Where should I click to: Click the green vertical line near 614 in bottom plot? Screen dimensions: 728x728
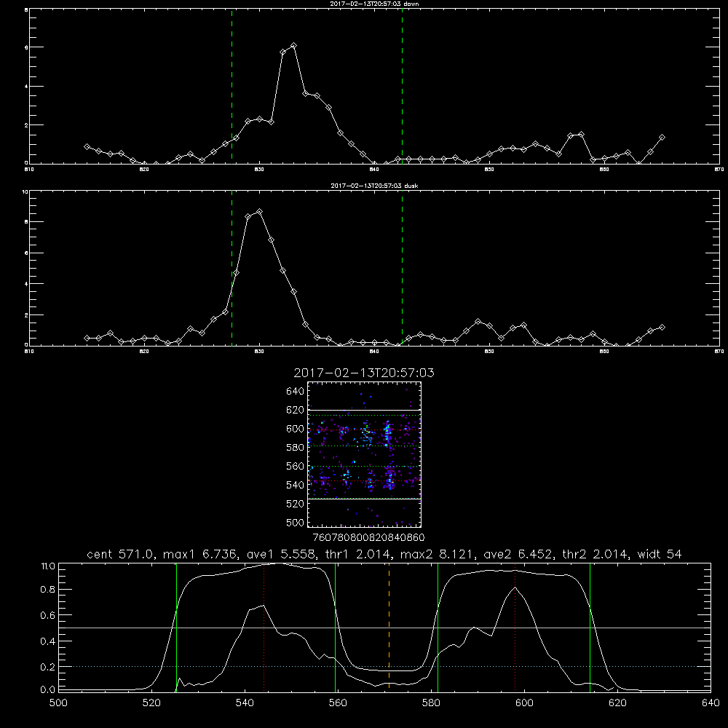(x=590, y=628)
